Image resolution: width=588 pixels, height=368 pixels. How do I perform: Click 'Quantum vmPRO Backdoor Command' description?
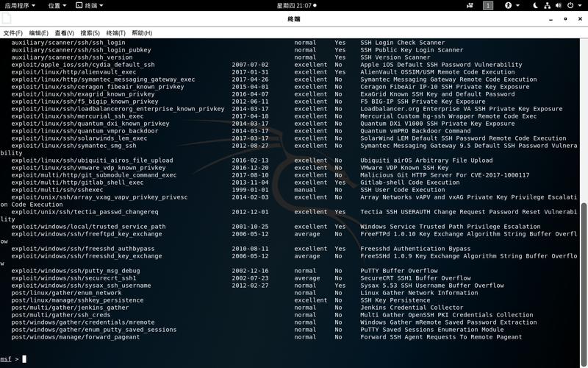pos(415,131)
